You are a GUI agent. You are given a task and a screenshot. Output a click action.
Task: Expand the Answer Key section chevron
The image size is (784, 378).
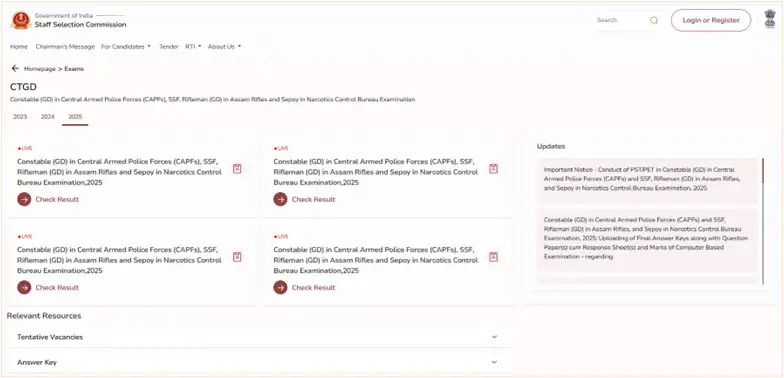494,362
